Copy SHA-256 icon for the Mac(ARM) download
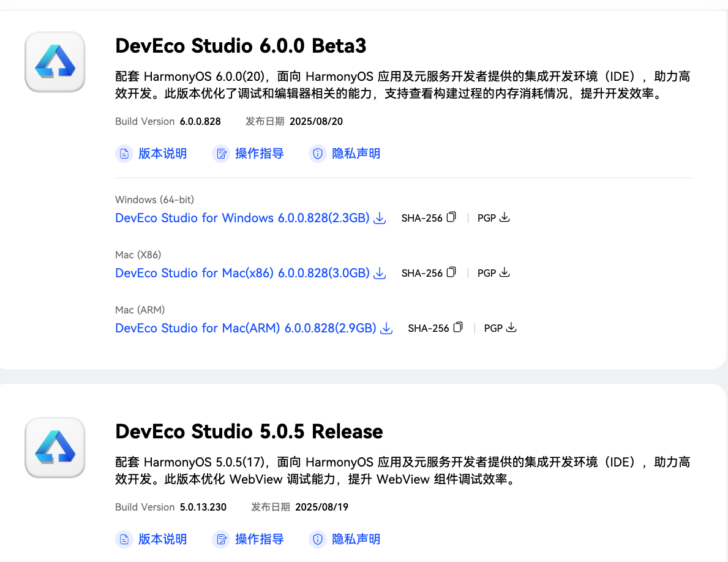This screenshot has height=562, width=728. [458, 328]
